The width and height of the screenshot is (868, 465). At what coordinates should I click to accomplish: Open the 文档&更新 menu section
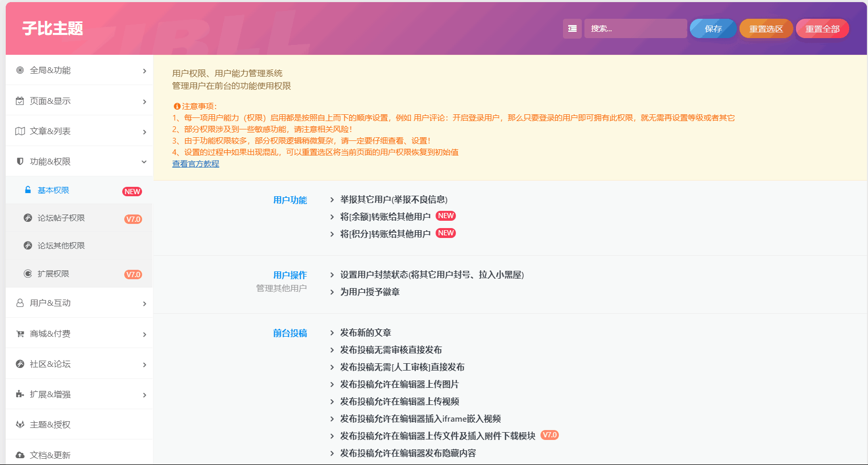point(79,452)
